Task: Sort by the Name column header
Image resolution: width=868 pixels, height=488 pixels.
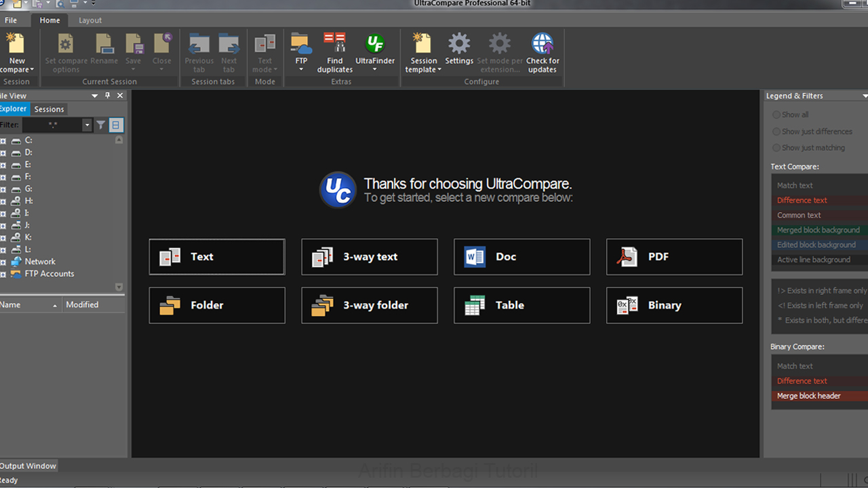Action: click(31, 305)
